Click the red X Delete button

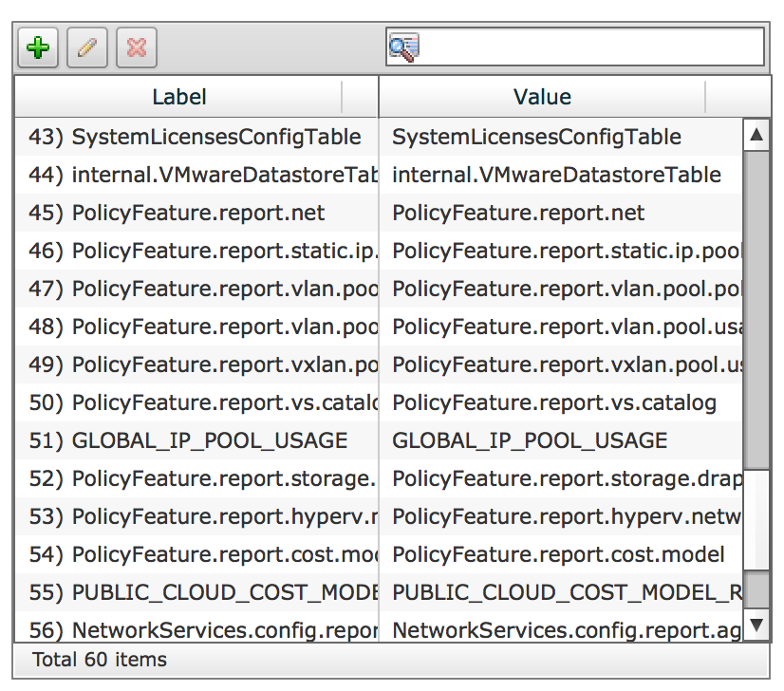point(137,48)
